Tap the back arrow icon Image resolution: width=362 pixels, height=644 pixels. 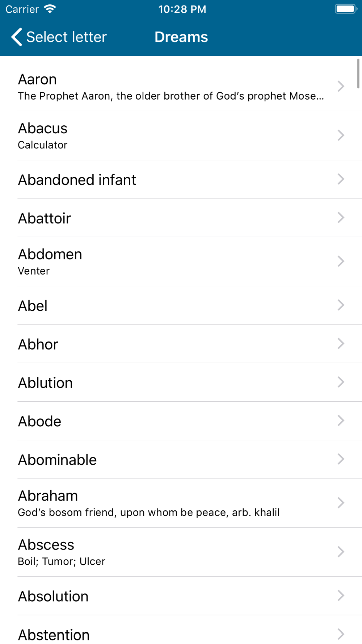[x=17, y=37]
